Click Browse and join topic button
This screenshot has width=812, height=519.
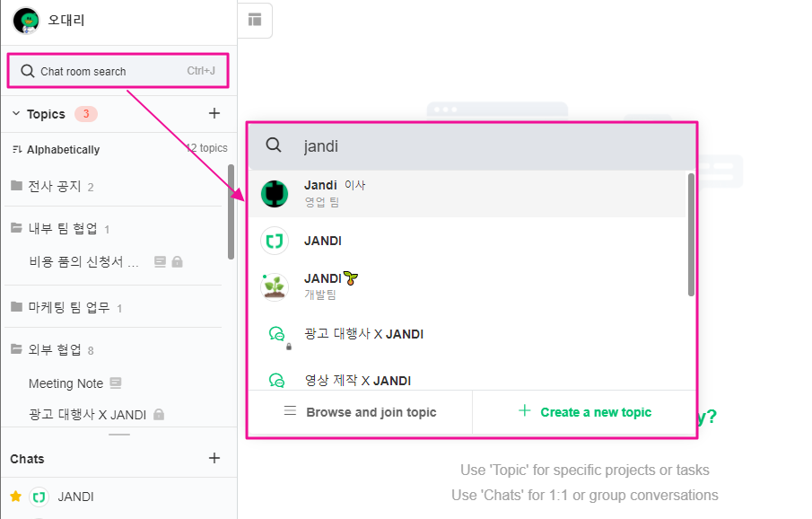(360, 412)
